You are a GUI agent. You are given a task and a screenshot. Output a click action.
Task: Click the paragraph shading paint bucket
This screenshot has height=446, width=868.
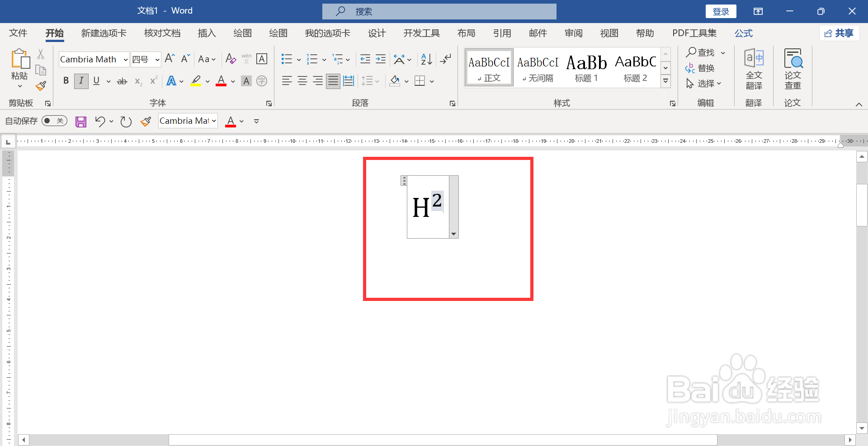click(395, 81)
